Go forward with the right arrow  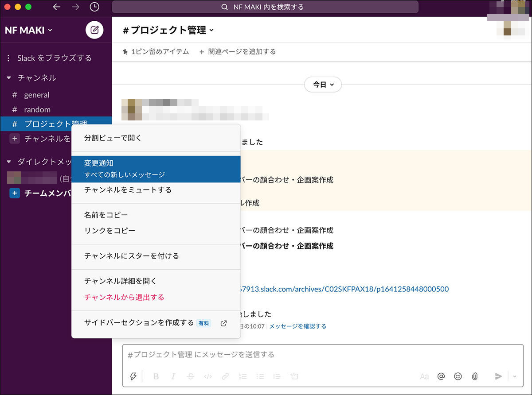click(x=75, y=7)
